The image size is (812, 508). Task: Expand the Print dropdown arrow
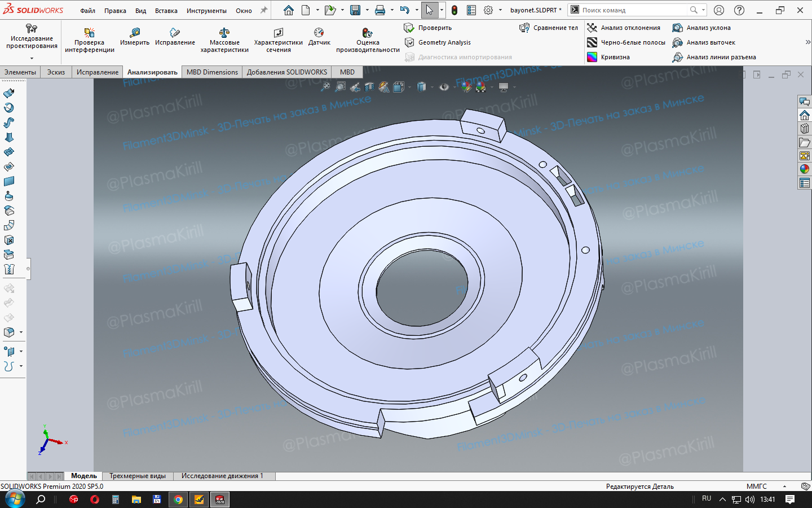coord(392,10)
